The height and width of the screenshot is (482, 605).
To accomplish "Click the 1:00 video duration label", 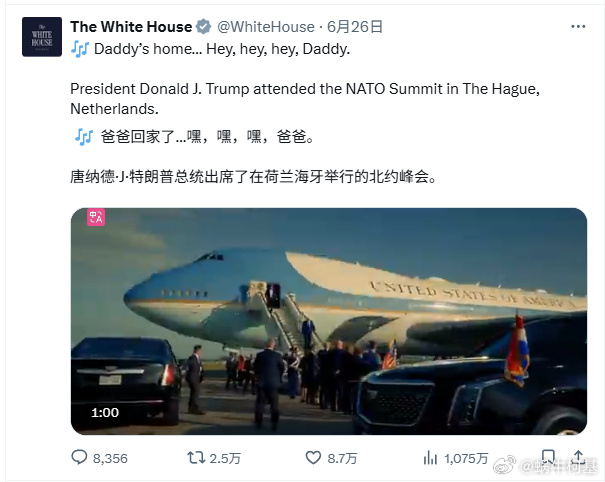I will pos(105,413).
